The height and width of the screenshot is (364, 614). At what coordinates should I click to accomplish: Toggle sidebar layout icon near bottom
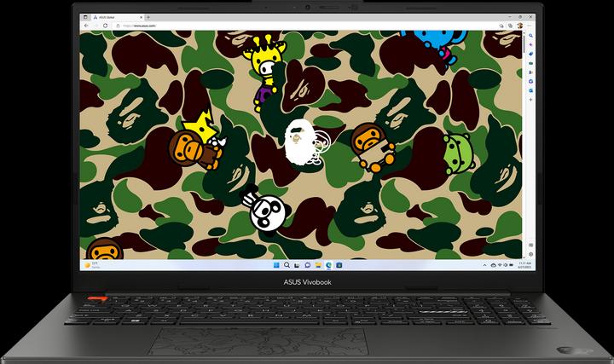click(531, 245)
